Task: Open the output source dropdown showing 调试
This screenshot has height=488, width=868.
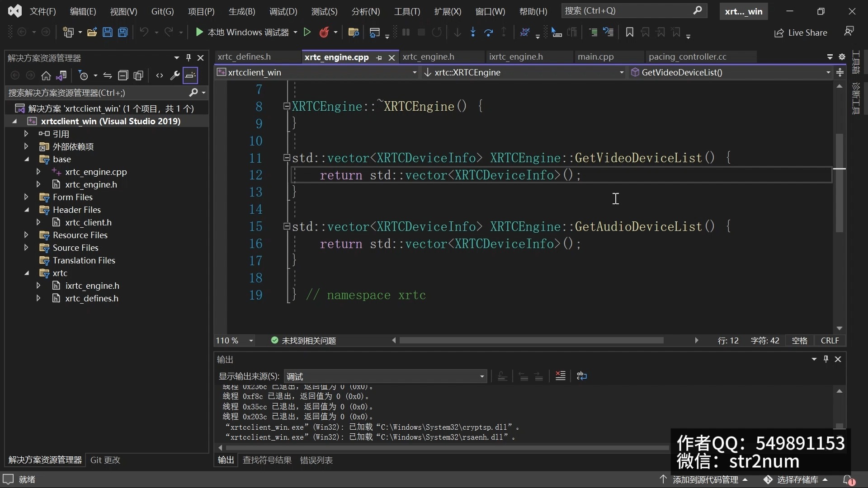Action: (385, 376)
